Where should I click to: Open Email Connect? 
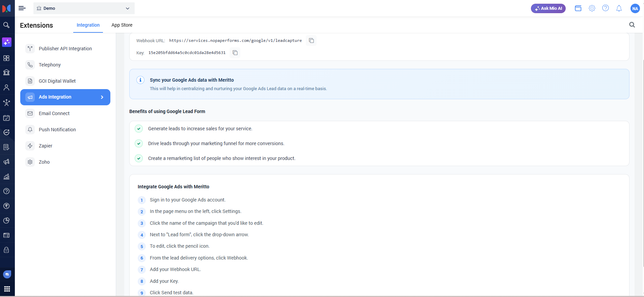(65, 113)
